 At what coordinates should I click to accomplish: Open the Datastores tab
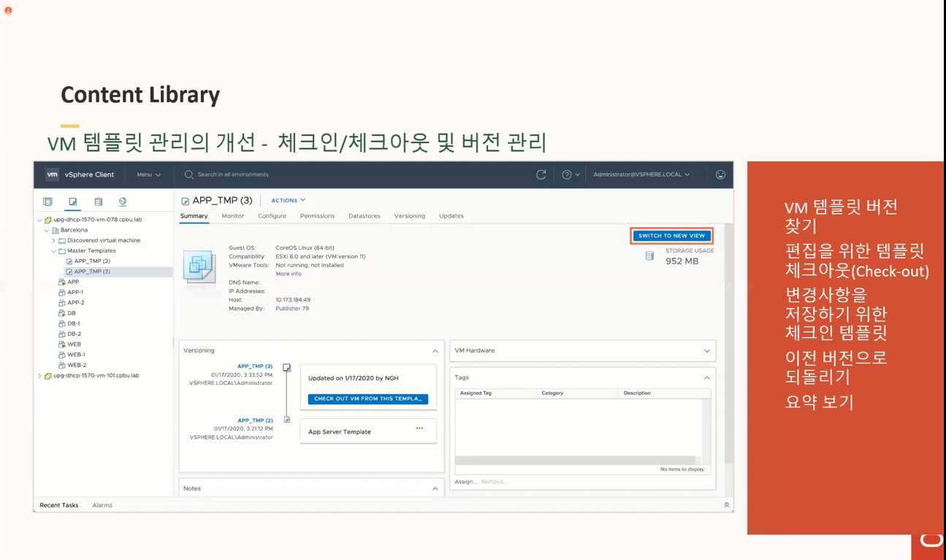[x=365, y=216]
